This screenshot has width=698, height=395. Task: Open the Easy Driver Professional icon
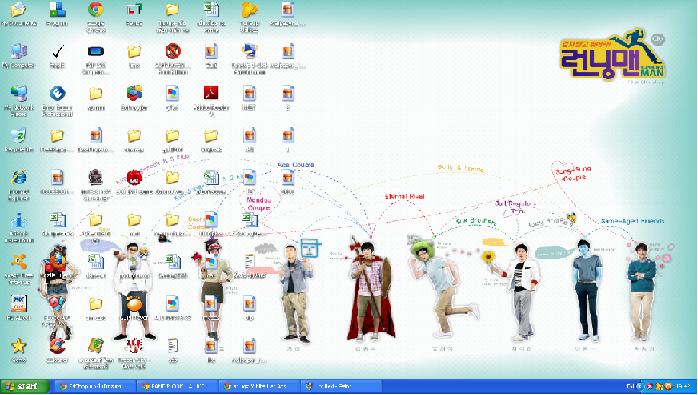[57, 94]
